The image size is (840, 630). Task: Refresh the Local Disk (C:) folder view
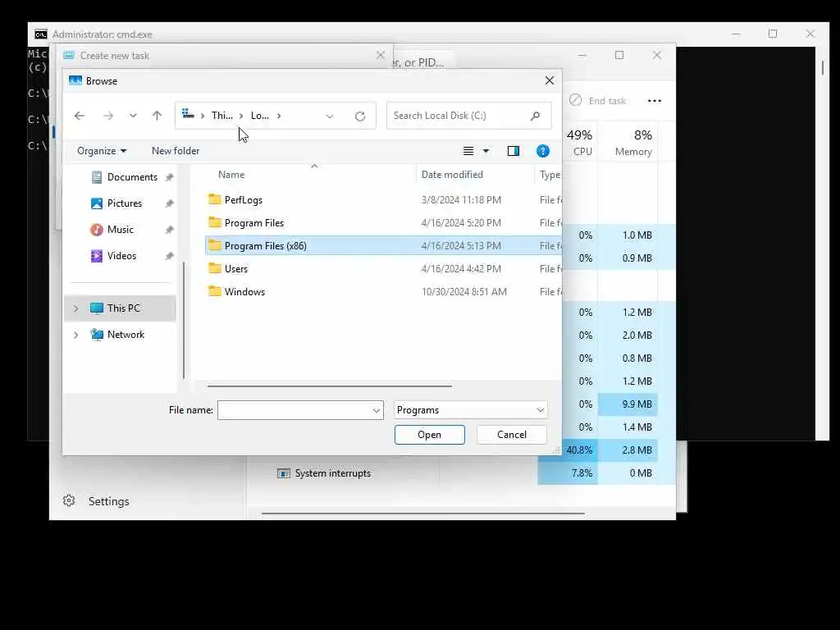pyautogui.click(x=360, y=116)
